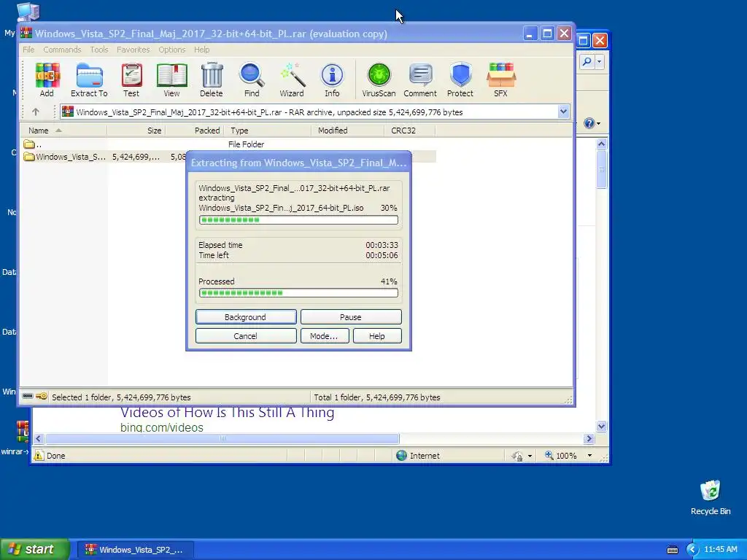Open browser zoom level dropdown arrow
The width and height of the screenshot is (747, 560).
point(589,456)
